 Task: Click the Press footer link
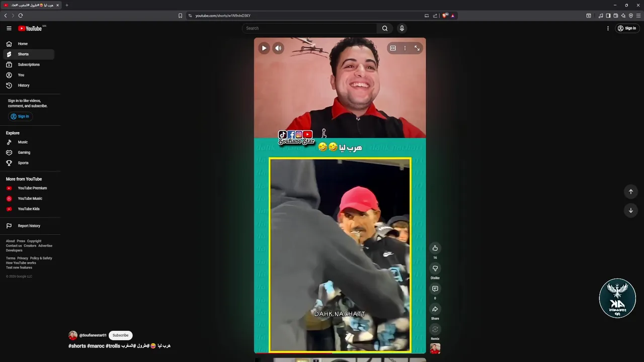21,241
